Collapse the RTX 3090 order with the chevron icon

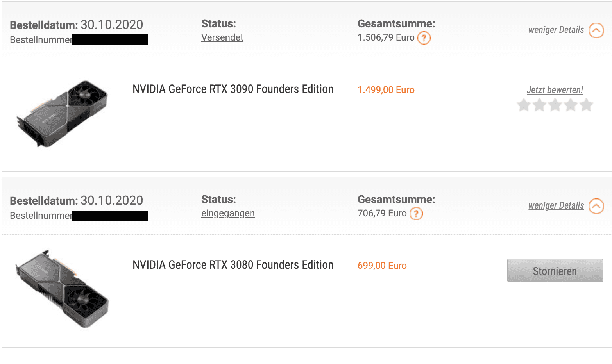pyautogui.click(x=596, y=30)
